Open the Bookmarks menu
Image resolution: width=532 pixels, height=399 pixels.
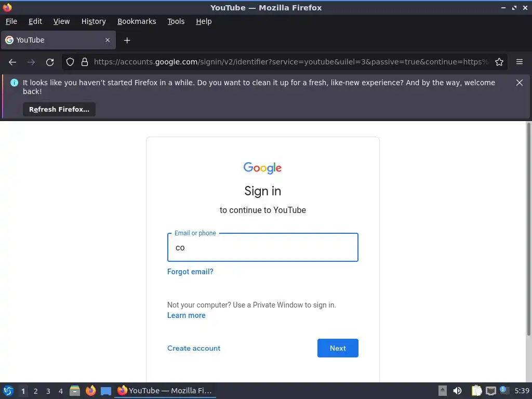[137, 21]
